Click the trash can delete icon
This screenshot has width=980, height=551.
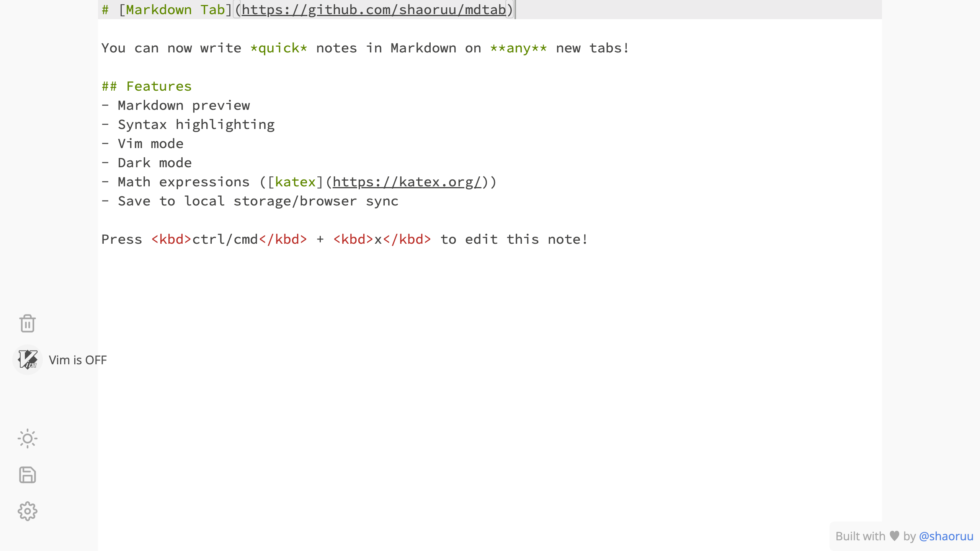pyautogui.click(x=27, y=324)
